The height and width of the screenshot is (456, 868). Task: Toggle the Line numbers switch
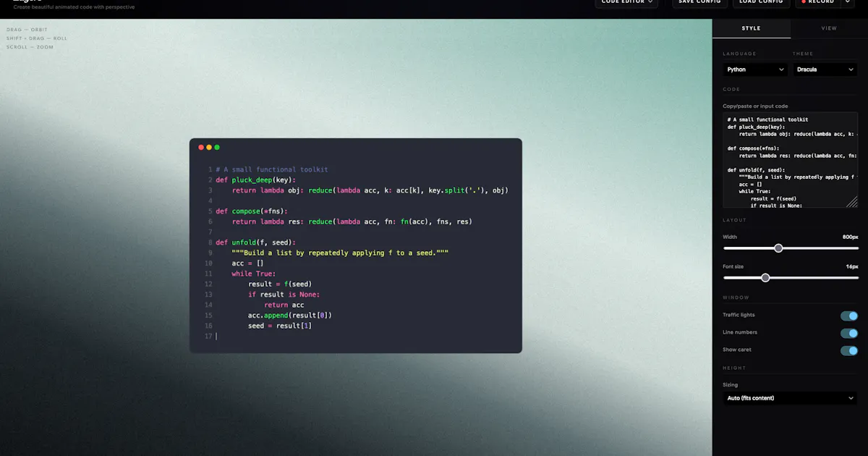(x=849, y=333)
